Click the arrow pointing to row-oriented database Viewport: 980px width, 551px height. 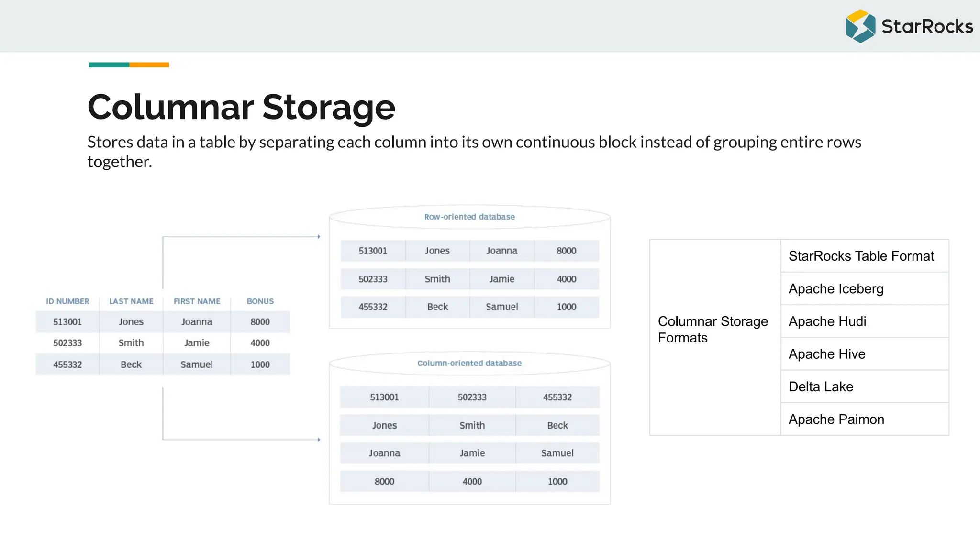[318, 237]
